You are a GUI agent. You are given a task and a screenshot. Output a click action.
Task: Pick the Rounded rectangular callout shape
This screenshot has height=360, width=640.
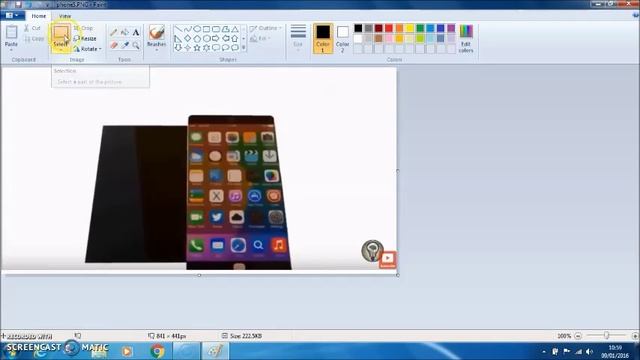tap(216, 48)
